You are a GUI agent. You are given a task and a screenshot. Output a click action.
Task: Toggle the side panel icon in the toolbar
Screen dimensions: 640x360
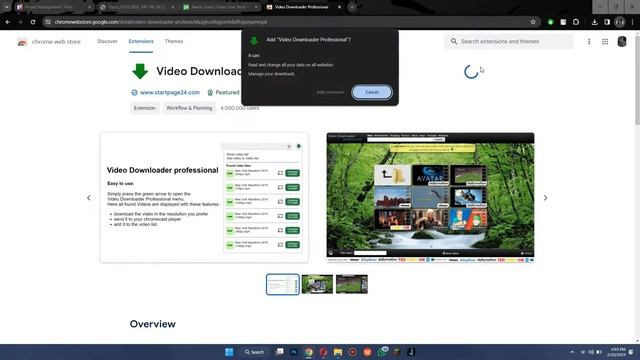click(607, 22)
